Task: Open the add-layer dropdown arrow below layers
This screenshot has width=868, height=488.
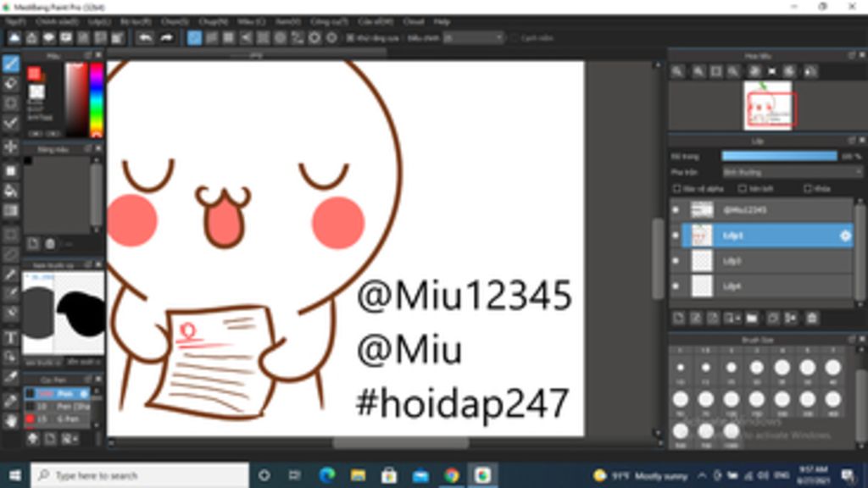Action: coord(732,319)
